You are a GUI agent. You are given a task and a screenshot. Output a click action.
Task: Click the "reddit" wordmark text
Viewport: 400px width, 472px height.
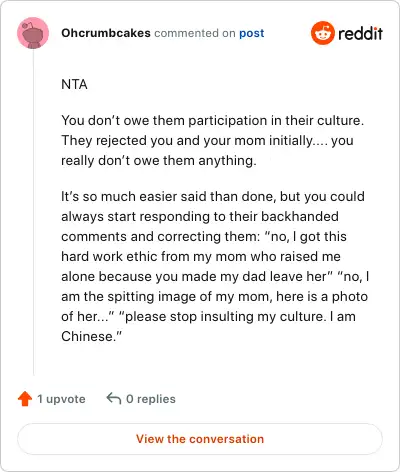[360, 33]
